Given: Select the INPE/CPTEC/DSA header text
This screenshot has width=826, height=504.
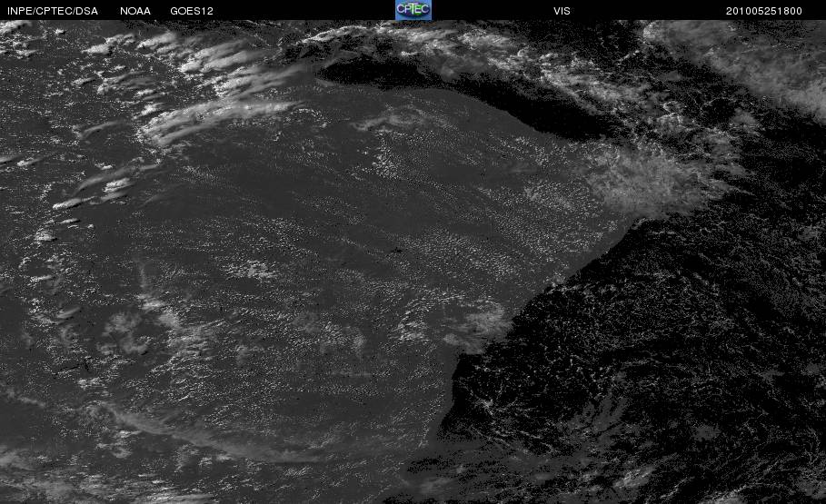Looking at the screenshot, I should (x=53, y=11).
